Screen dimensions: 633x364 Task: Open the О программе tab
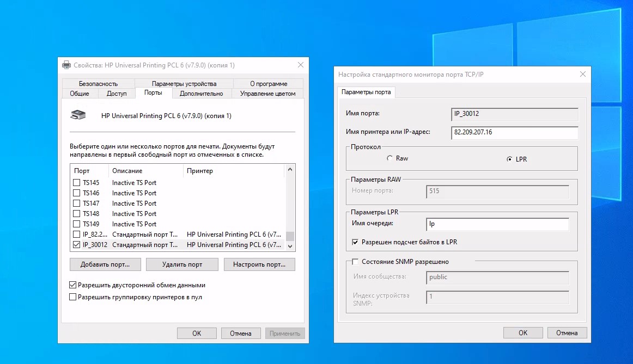click(x=269, y=83)
